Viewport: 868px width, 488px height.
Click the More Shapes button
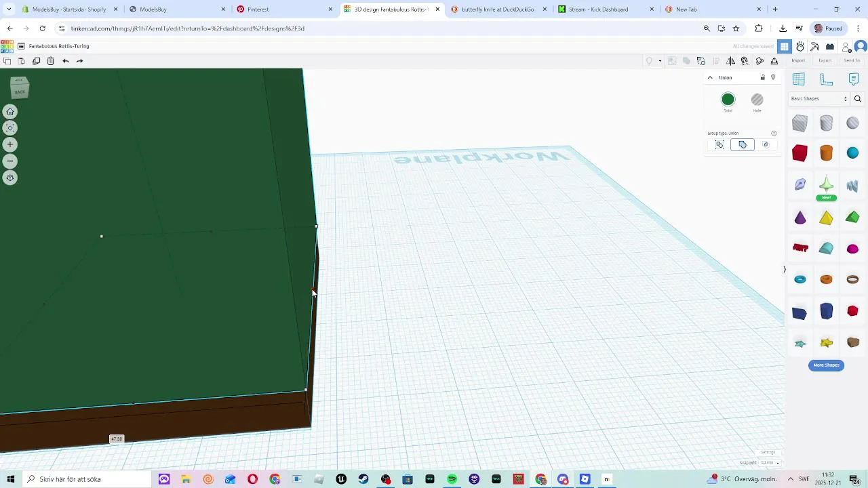[826, 365]
